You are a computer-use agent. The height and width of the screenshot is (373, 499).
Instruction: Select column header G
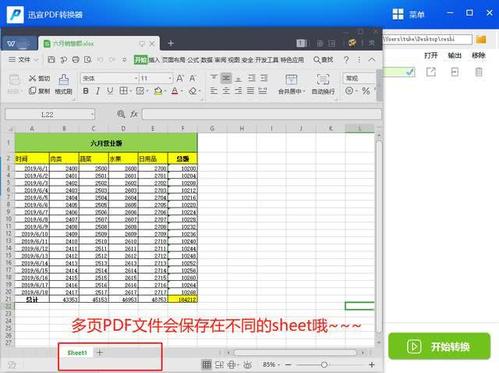click(x=212, y=128)
